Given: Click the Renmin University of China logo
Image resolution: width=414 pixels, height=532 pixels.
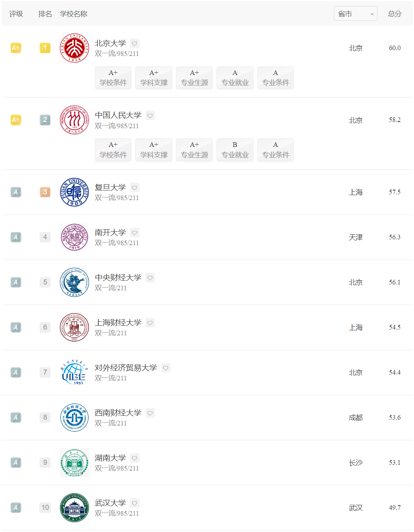Looking at the screenshot, I should pos(74,120).
